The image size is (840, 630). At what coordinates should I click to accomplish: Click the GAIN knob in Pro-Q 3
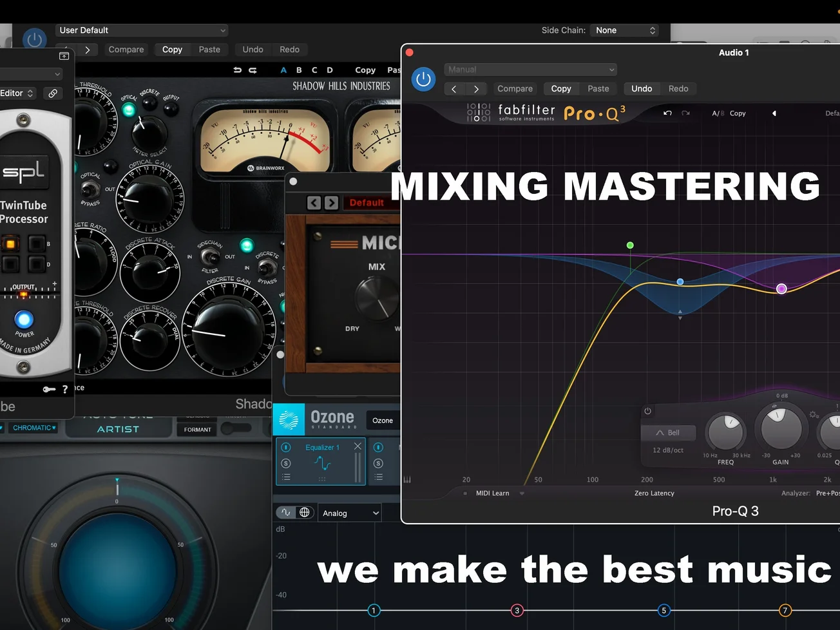781,428
